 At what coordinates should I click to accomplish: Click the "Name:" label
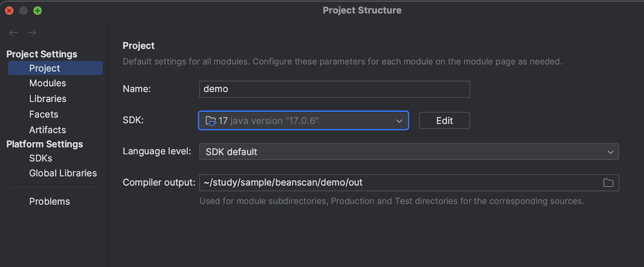137,89
